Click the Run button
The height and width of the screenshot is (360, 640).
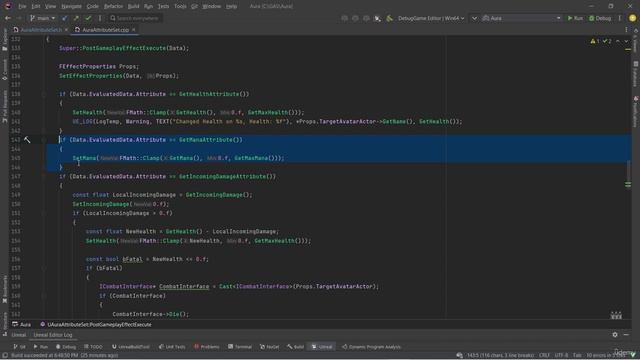[x=575, y=18]
